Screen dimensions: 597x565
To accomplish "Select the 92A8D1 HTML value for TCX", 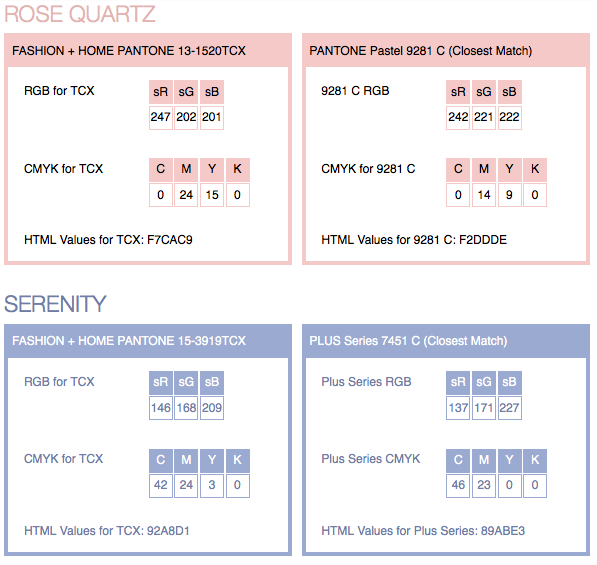I will click(x=168, y=531).
